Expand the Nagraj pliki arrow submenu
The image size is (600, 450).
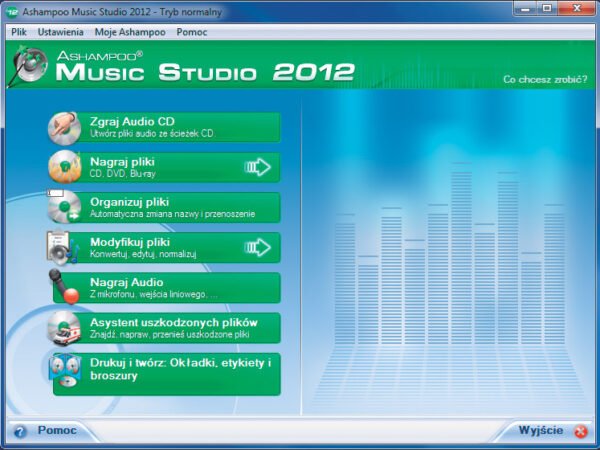click(x=257, y=167)
